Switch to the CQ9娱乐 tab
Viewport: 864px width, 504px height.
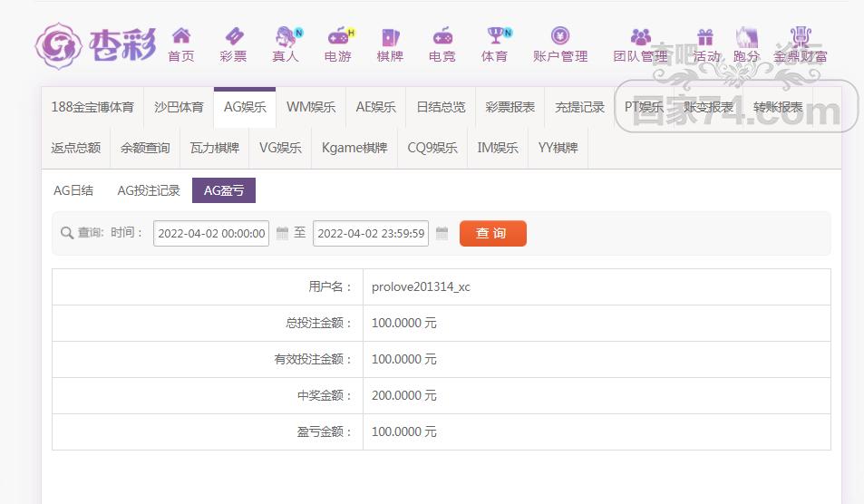[x=432, y=148]
